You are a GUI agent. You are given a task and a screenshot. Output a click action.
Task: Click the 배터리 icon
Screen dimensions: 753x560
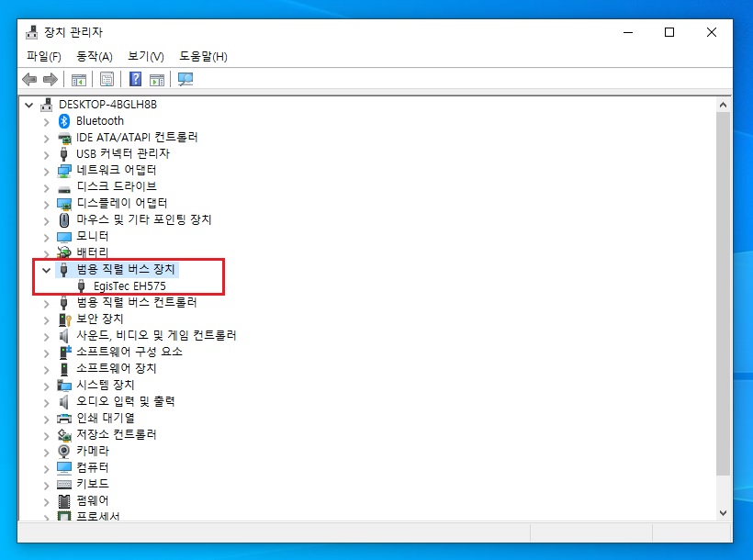[64, 252]
